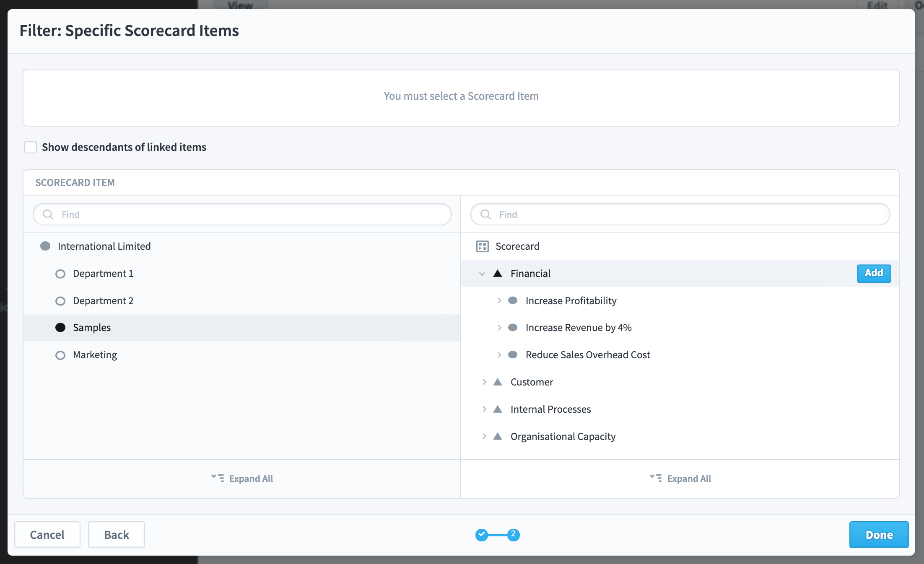Select the Samples row label
924x564 pixels.
(x=92, y=328)
